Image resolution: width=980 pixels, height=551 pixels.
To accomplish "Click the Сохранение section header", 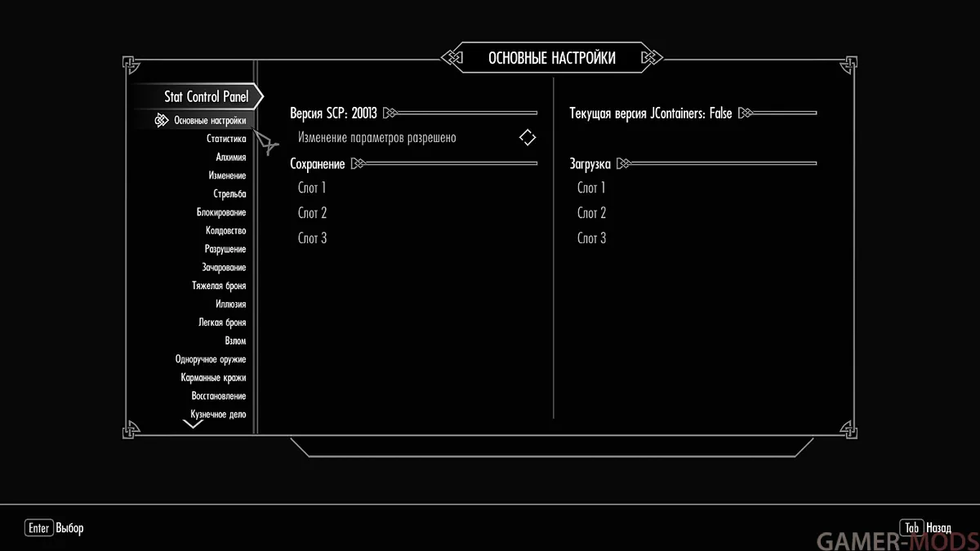I will (x=318, y=164).
